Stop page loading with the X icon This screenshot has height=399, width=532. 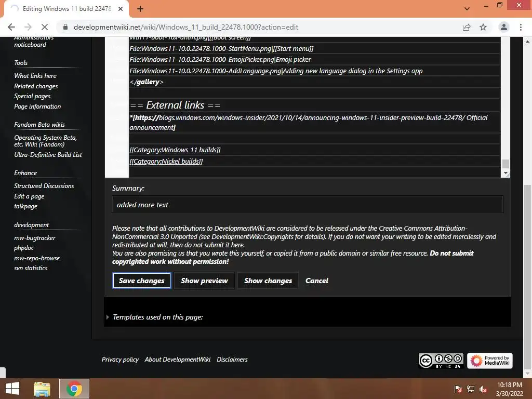(45, 27)
